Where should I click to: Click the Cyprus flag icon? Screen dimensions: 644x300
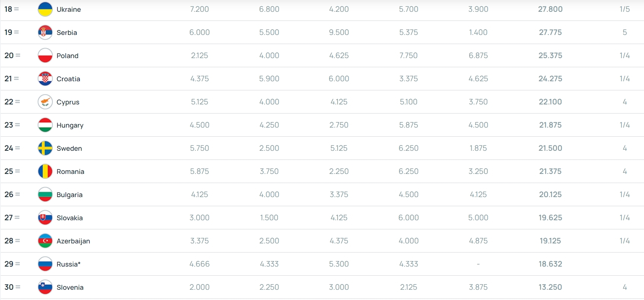45,102
